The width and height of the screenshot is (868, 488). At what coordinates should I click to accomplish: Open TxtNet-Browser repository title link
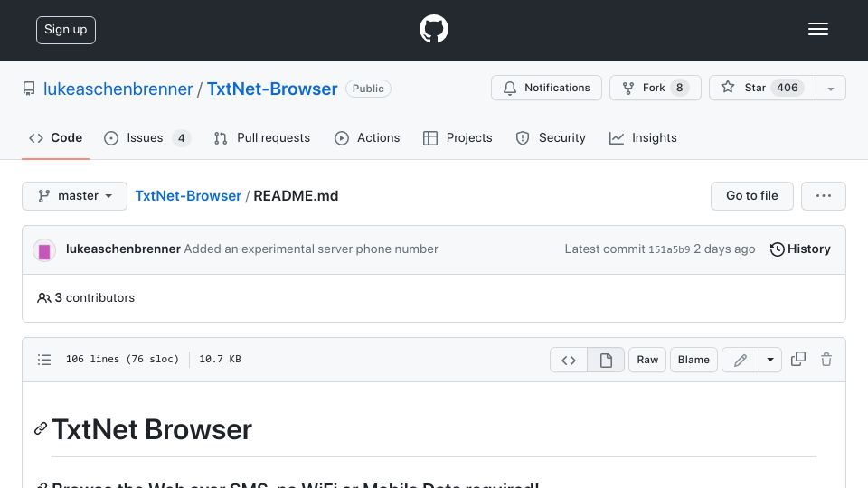(x=272, y=89)
